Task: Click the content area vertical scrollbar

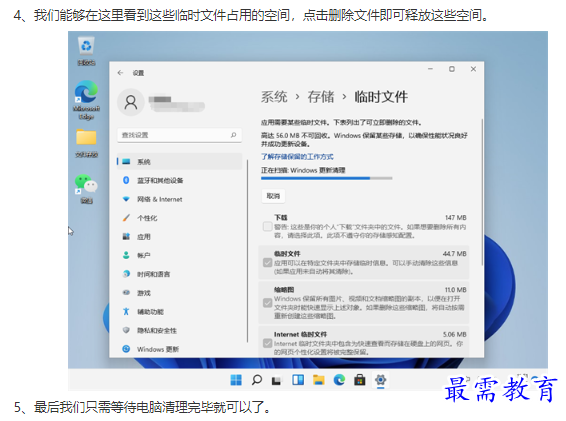Action: click(482, 192)
